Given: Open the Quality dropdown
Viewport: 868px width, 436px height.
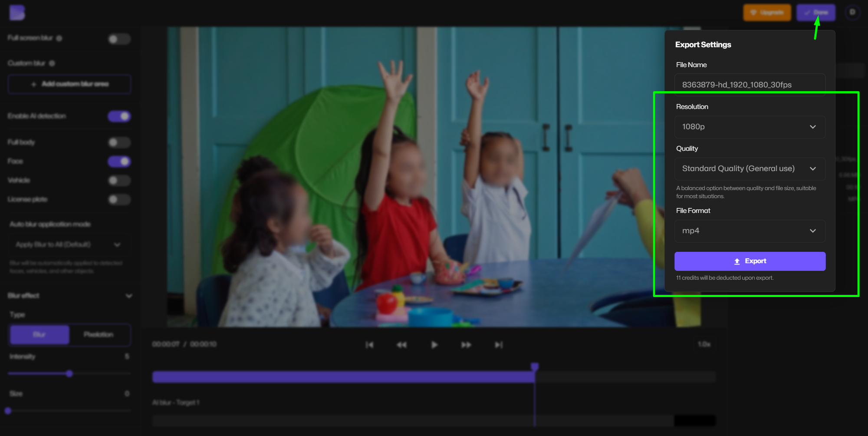Looking at the screenshot, I should point(750,168).
